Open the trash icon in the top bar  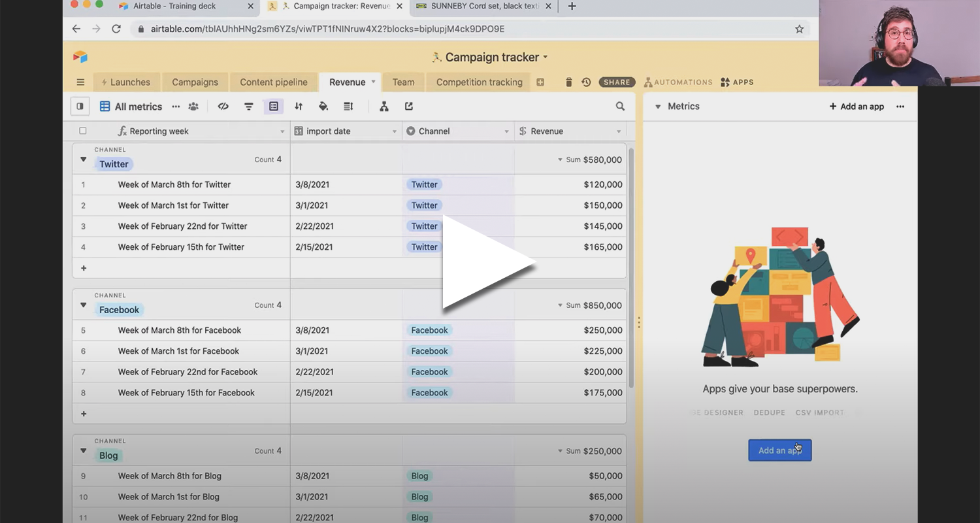coord(568,82)
